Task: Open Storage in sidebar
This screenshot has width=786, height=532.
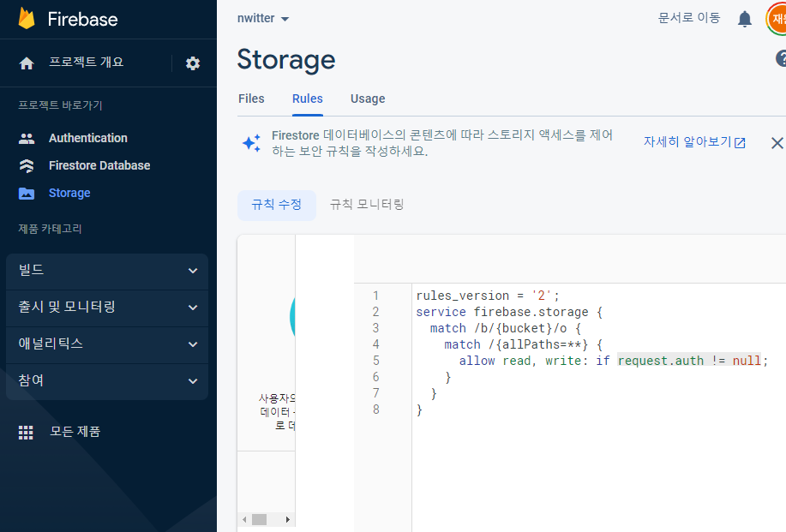Action: (x=69, y=194)
